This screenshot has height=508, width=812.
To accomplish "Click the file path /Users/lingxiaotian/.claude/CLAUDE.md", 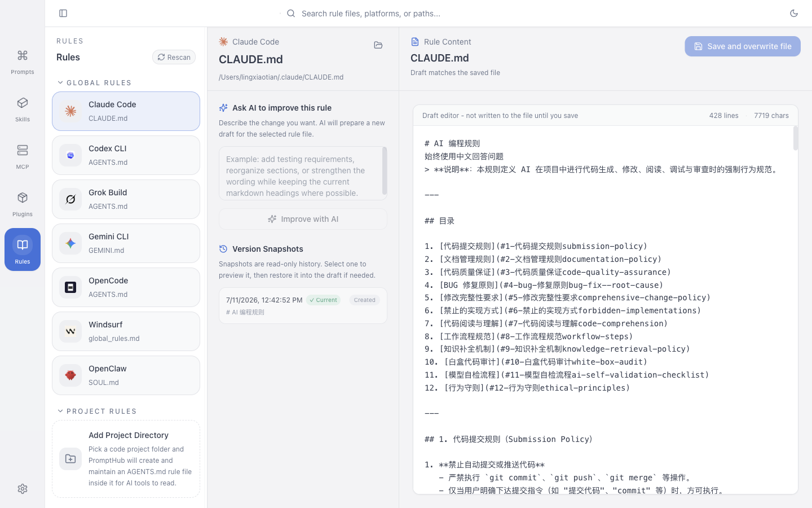I will tap(281, 77).
